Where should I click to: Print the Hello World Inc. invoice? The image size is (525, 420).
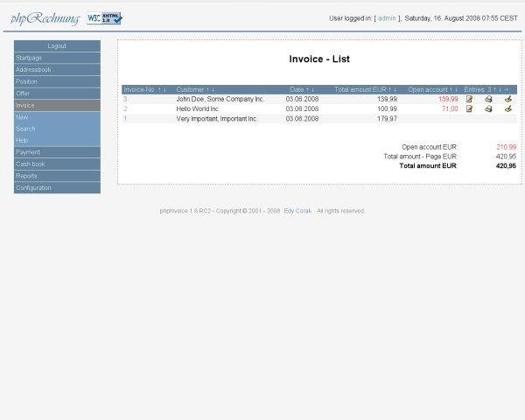[488, 108]
